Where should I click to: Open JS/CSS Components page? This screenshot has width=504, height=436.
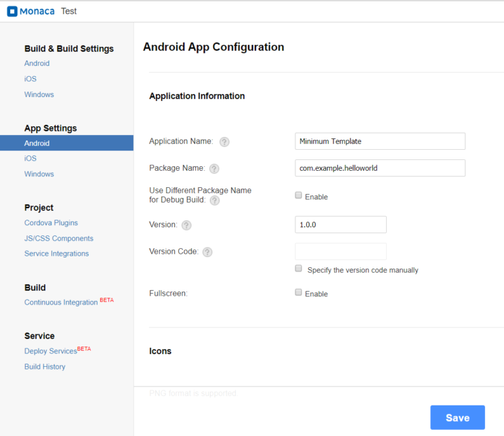[59, 239]
